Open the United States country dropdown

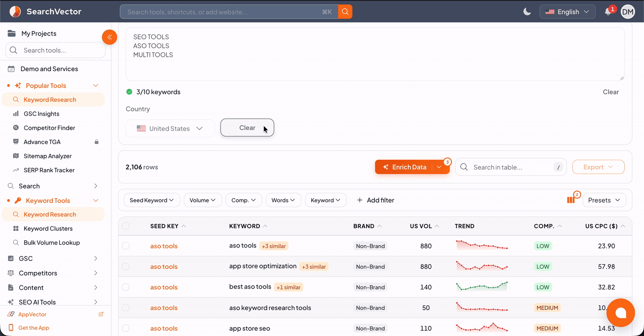170,128
